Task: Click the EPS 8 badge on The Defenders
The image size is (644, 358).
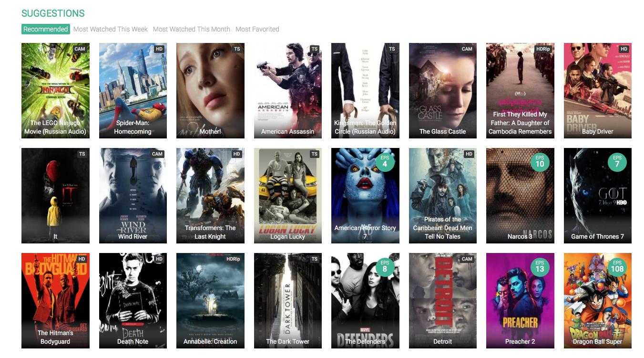Action: [385, 267]
